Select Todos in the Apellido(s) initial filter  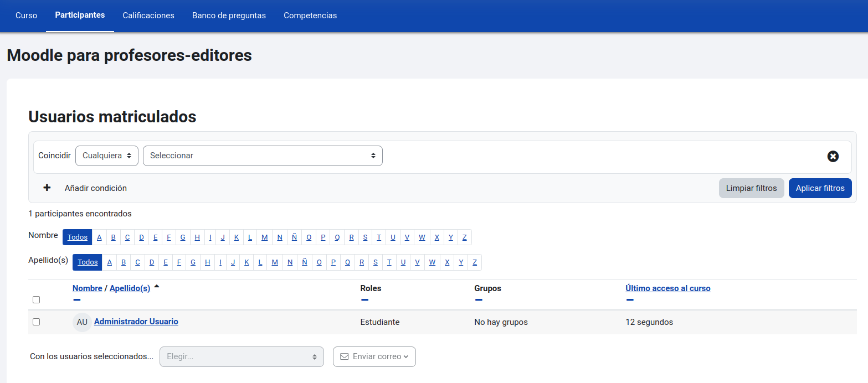88,262
